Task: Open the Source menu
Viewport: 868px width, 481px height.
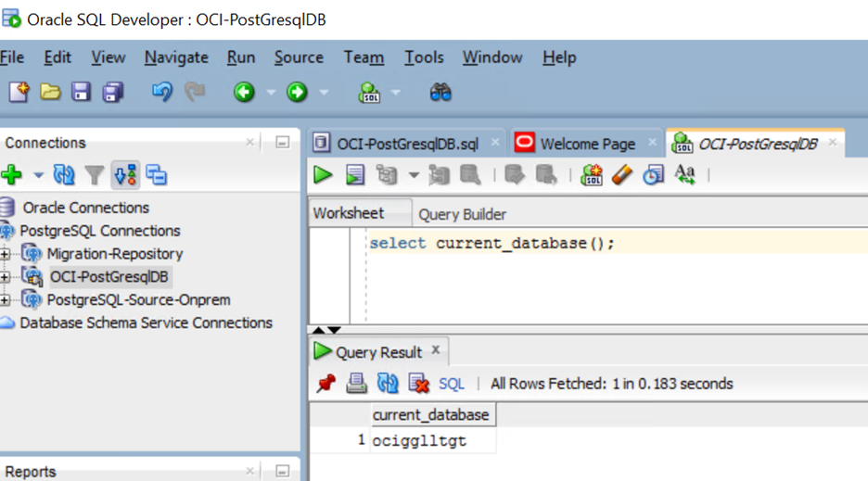Action: [299, 57]
